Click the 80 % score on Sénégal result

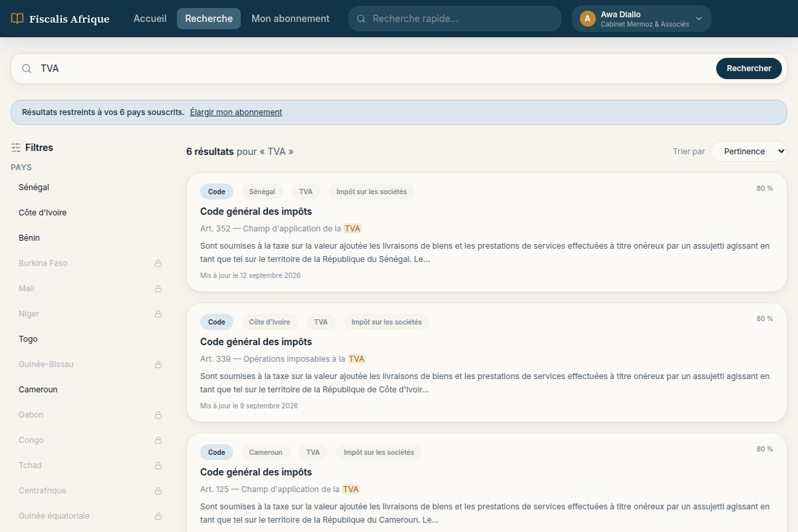tap(765, 189)
